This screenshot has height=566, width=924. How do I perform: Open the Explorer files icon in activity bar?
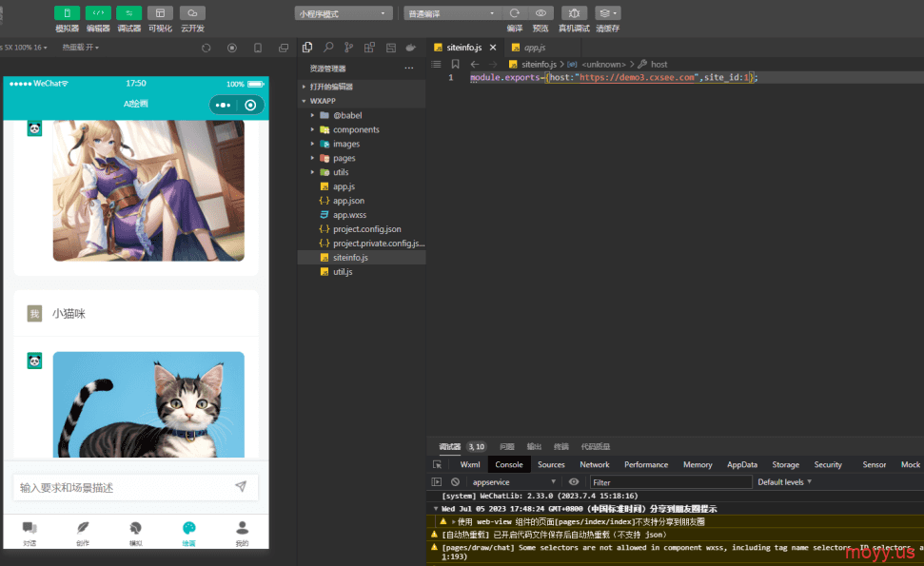click(307, 48)
